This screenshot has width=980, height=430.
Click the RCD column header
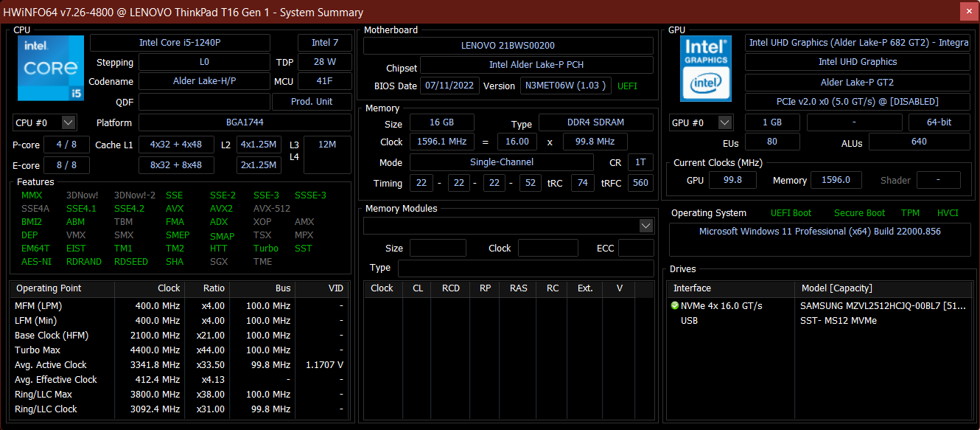tap(451, 288)
